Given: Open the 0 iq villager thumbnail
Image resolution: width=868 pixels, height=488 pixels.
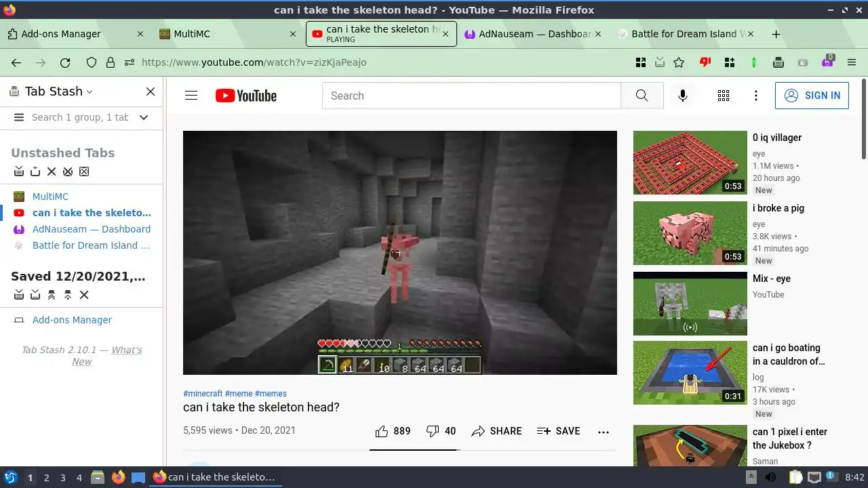Looking at the screenshot, I should [690, 163].
